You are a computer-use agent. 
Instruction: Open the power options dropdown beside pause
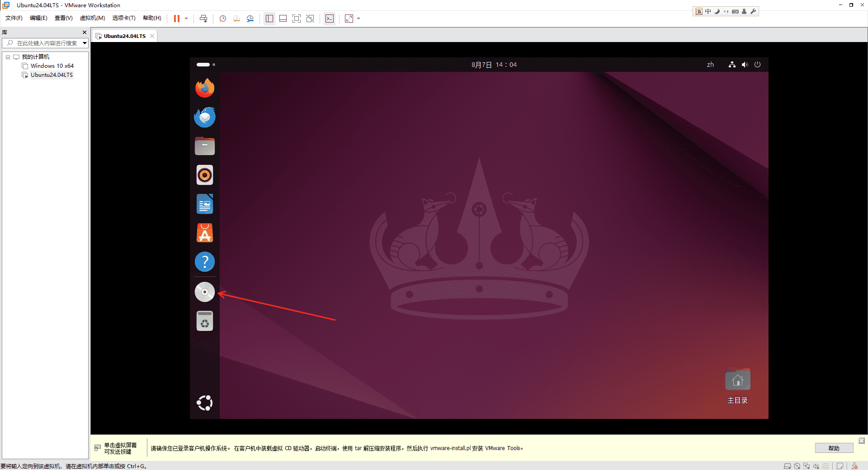coord(186,19)
